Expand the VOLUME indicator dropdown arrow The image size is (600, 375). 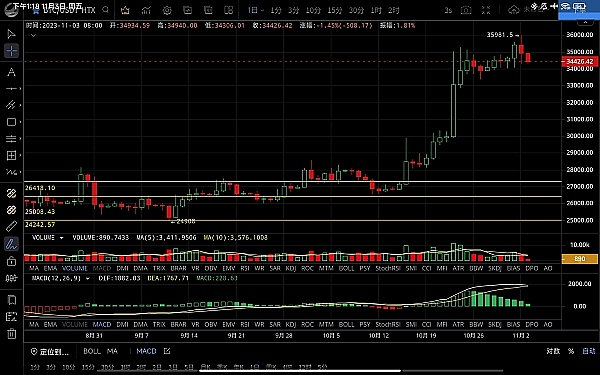(61, 238)
